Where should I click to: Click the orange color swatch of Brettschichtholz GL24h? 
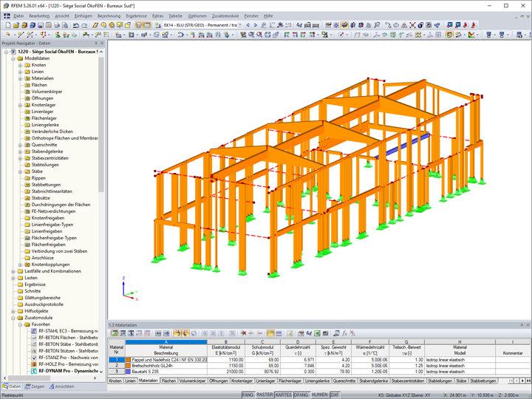(x=129, y=366)
